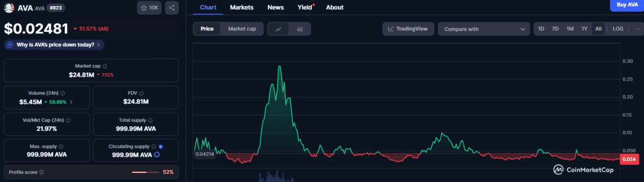Screen dimensions: 644x182
Task: Click the 52% profile score value
Action: (x=168, y=172)
